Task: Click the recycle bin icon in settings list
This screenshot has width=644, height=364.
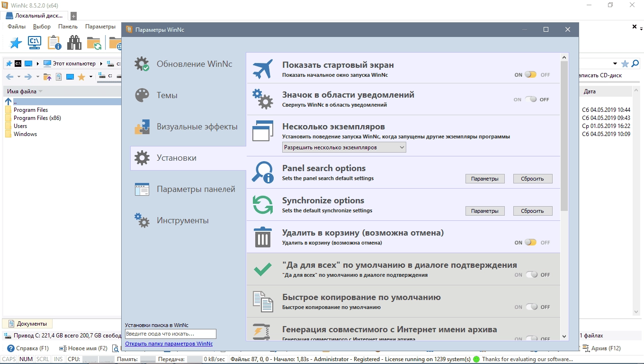Action: click(x=263, y=237)
